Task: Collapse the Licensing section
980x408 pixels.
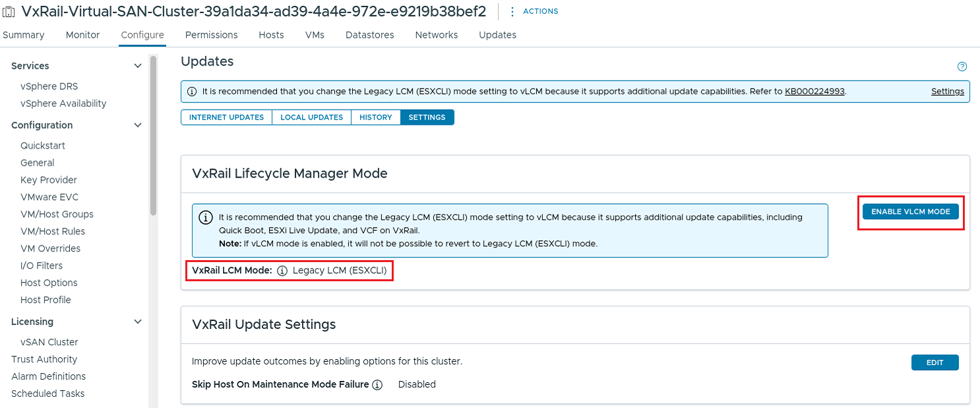Action: pos(138,322)
